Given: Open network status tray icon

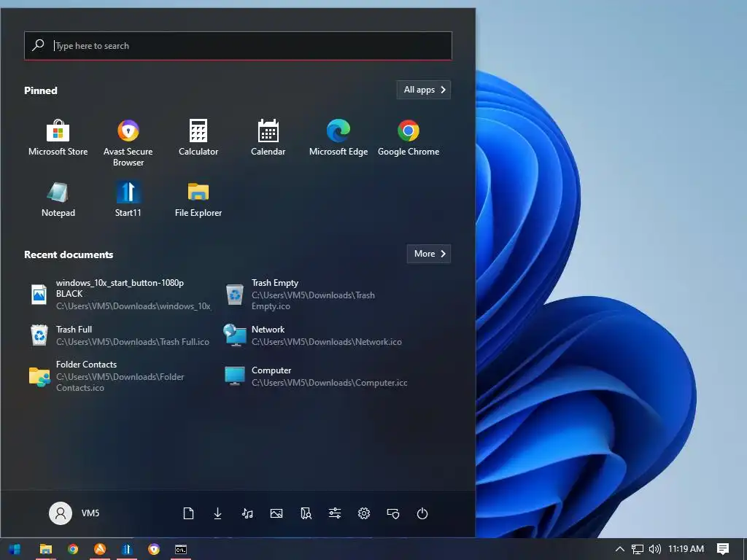Looking at the screenshot, I should (638, 549).
